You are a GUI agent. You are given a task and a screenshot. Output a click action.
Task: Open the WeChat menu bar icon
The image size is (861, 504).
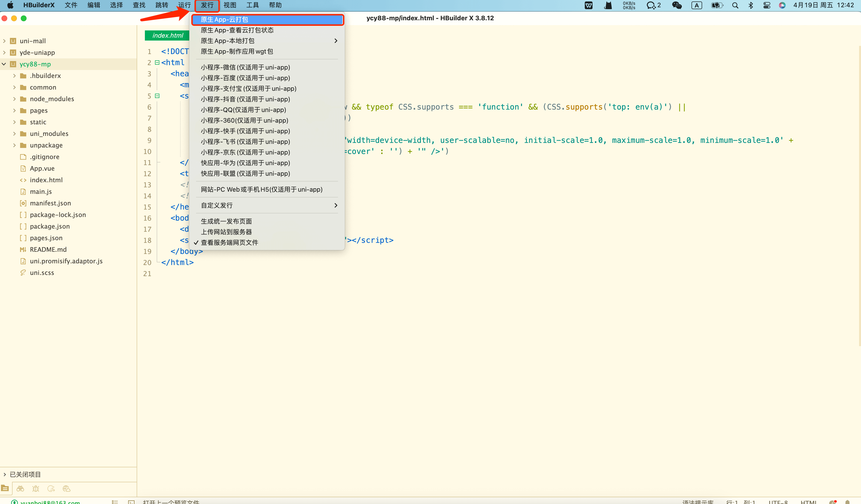(677, 5)
